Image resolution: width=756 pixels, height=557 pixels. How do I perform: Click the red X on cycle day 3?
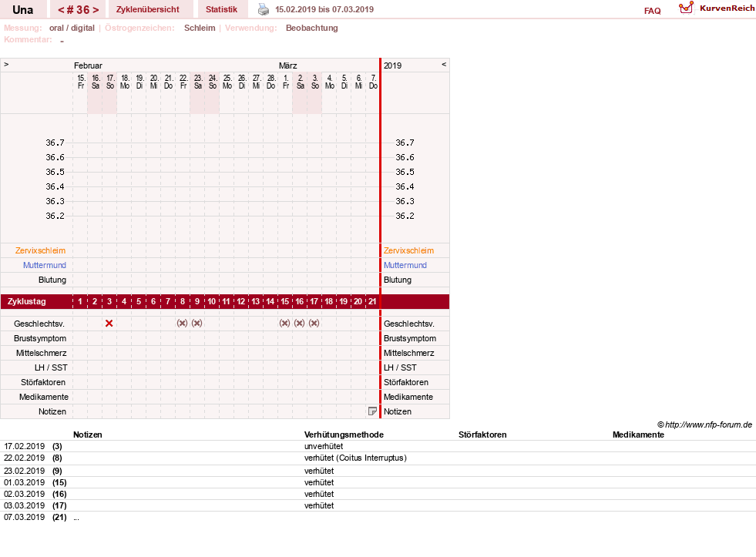pos(109,324)
